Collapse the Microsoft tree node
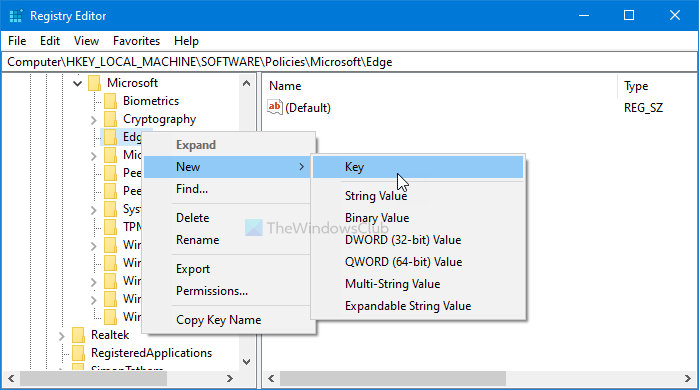 tap(78, 83)
